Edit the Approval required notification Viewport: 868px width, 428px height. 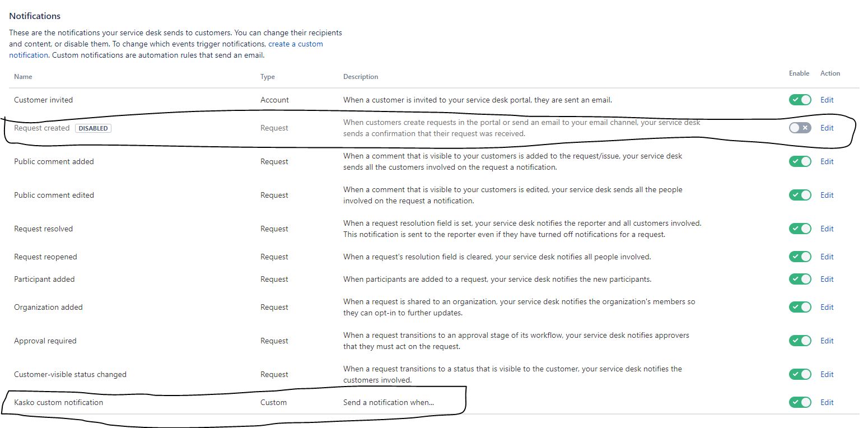(827, 341)
